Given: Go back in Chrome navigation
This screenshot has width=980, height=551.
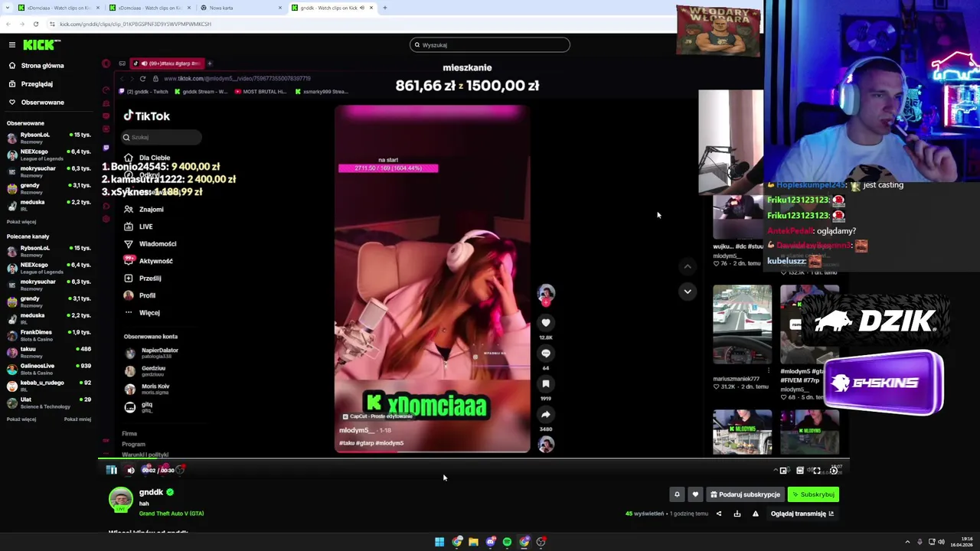Looking at the screenshot, I should tap(8, 24).
